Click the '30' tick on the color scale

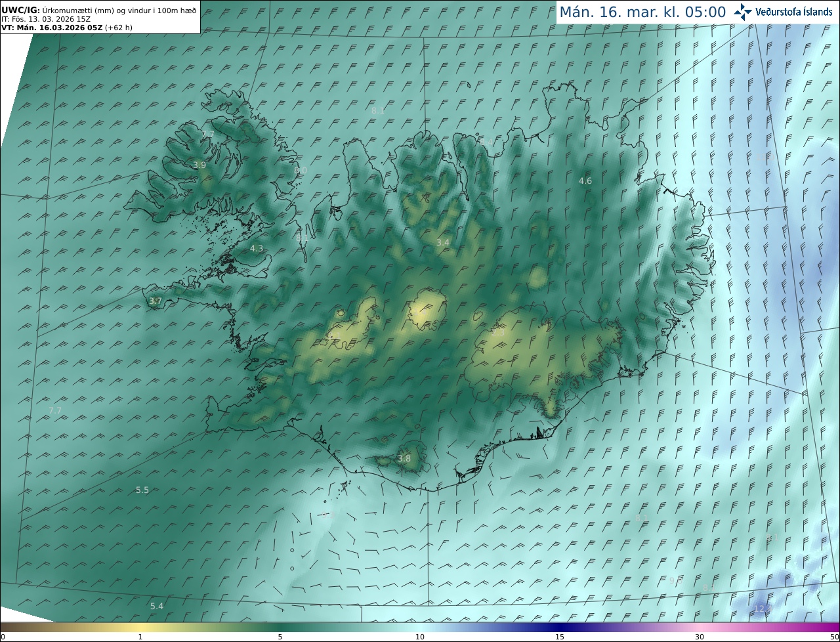coord(700,637)
